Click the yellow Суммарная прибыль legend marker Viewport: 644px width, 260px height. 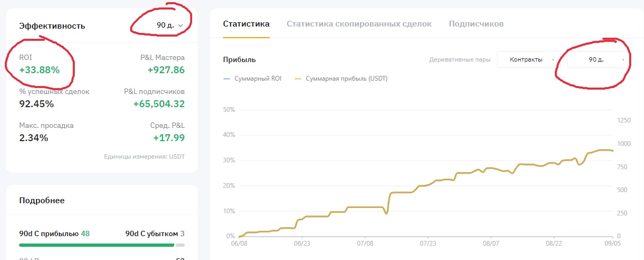(298, 79)
